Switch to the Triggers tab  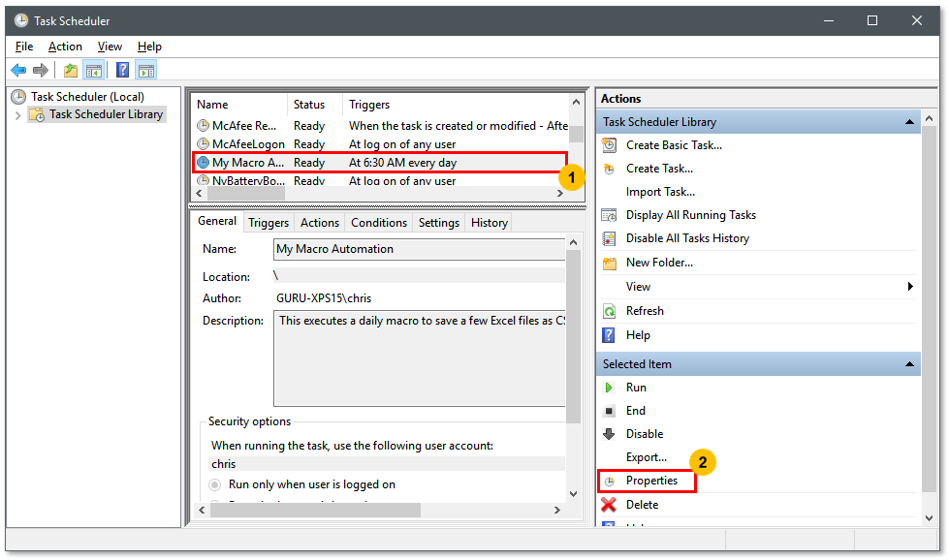click(x=268, y=222)
